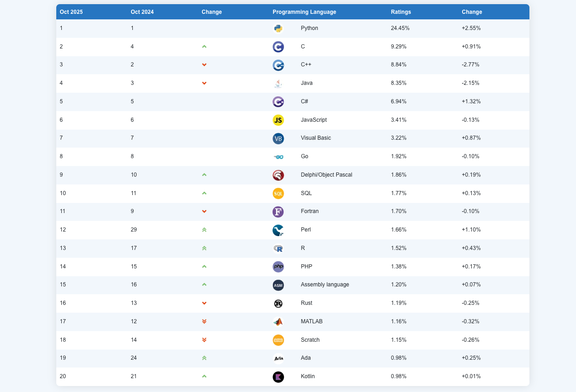Click the Oct 2025 column header
Image resolution: width=576 pixels, height=392 pixels.
tap(71, 12)
